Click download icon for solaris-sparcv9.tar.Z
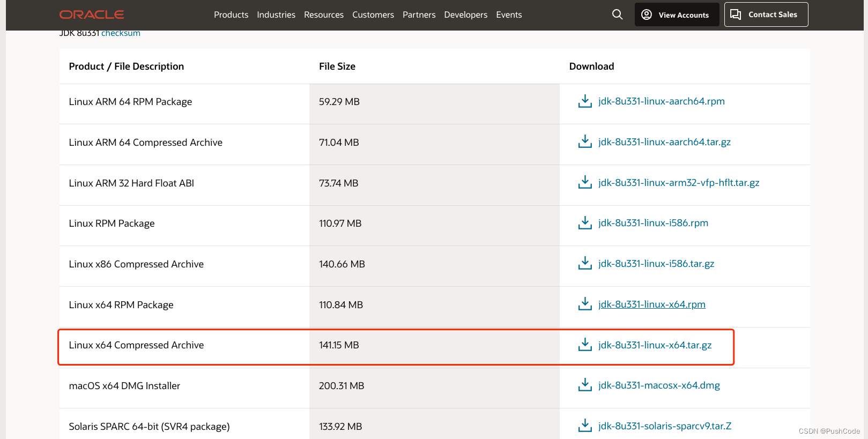The image size is (868, 439). [585, 426]
